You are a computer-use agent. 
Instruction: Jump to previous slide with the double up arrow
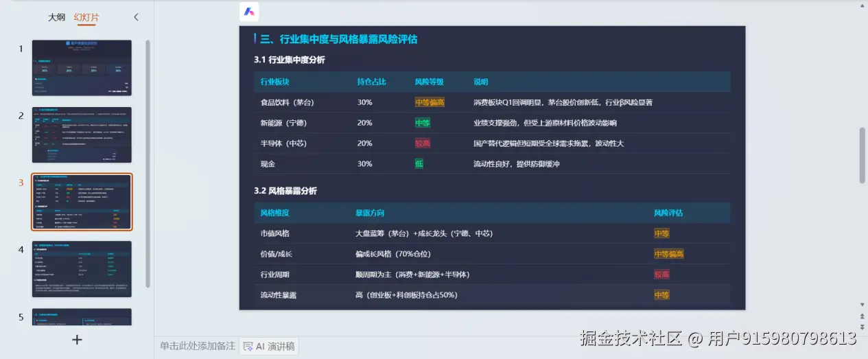[863, 316]
